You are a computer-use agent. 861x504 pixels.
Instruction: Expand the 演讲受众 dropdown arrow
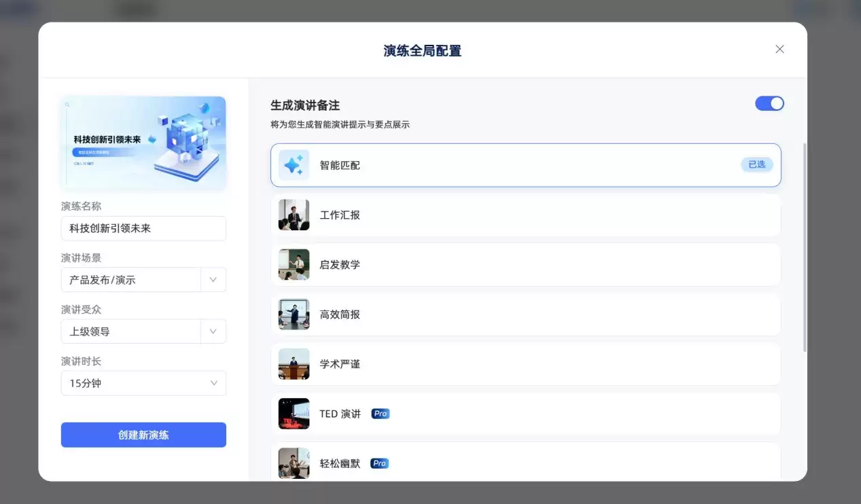213,331
